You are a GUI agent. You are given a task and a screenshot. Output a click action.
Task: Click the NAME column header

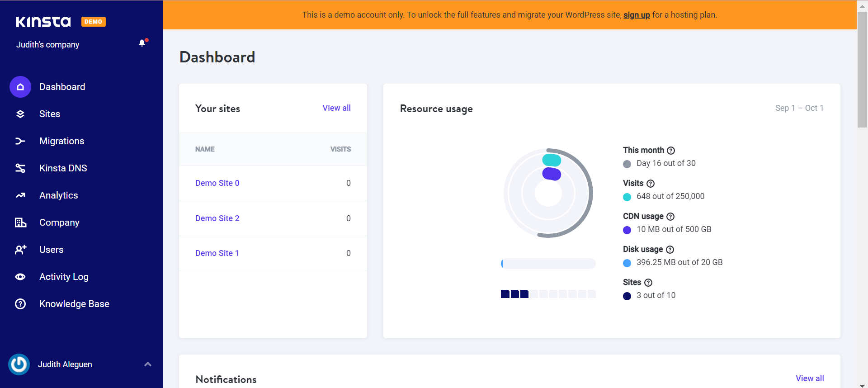(x=205, y=149)
